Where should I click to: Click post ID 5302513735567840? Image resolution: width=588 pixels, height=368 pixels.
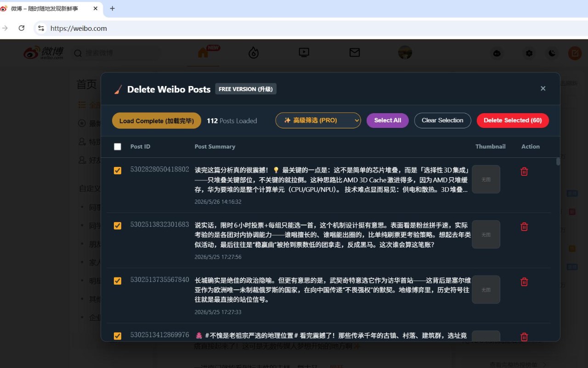160,280
